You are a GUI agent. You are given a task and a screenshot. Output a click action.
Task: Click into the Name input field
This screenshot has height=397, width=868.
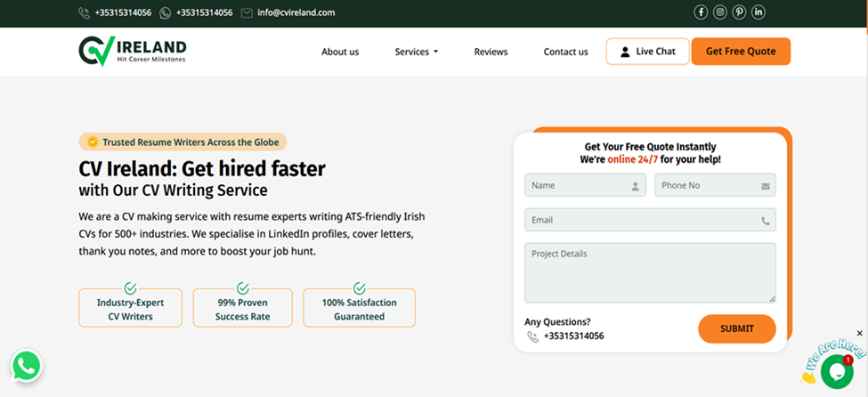[579, 185]
